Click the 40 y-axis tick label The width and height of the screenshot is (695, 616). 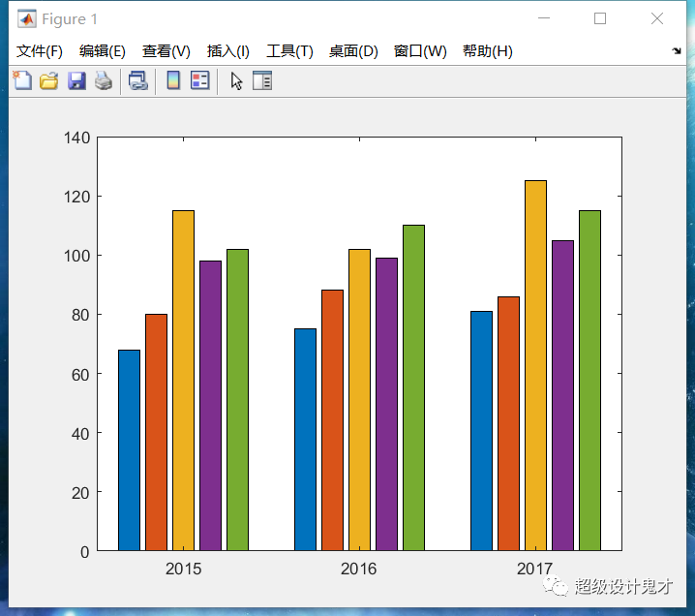pyautogui.click(x=80, y=434)
